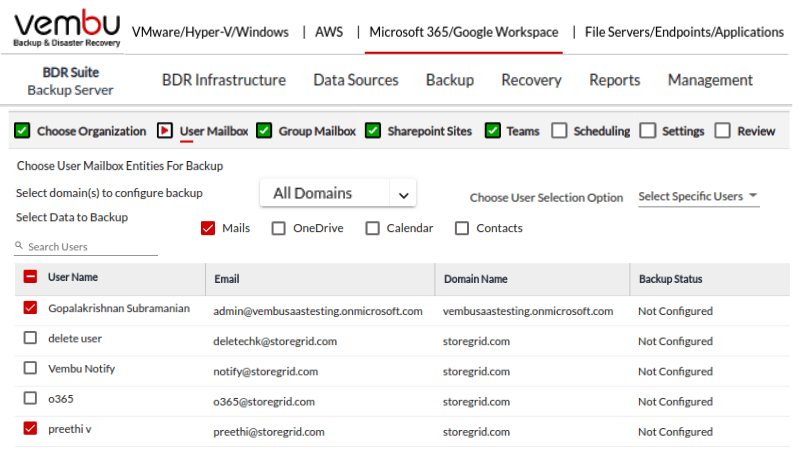Toggle the select-all users header checkbox

click(31, 277)
